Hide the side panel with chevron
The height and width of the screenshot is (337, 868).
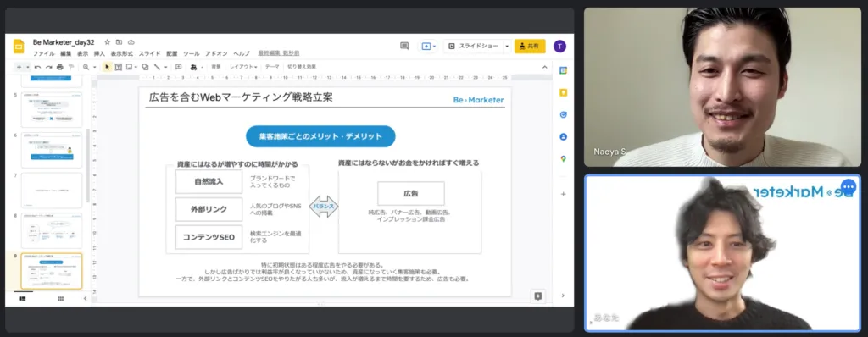[563, 296]
